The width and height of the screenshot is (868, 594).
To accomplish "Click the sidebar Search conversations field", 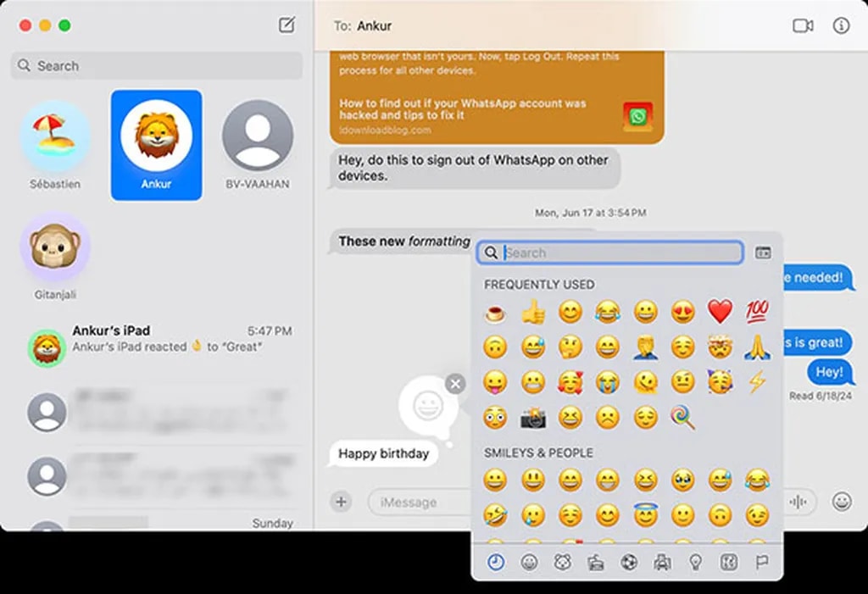I will tap(157, 66).
